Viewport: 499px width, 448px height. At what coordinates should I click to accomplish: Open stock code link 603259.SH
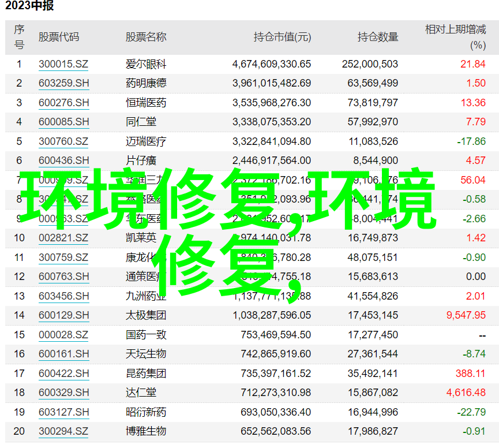pyautogui.click(x=63, y=83)
